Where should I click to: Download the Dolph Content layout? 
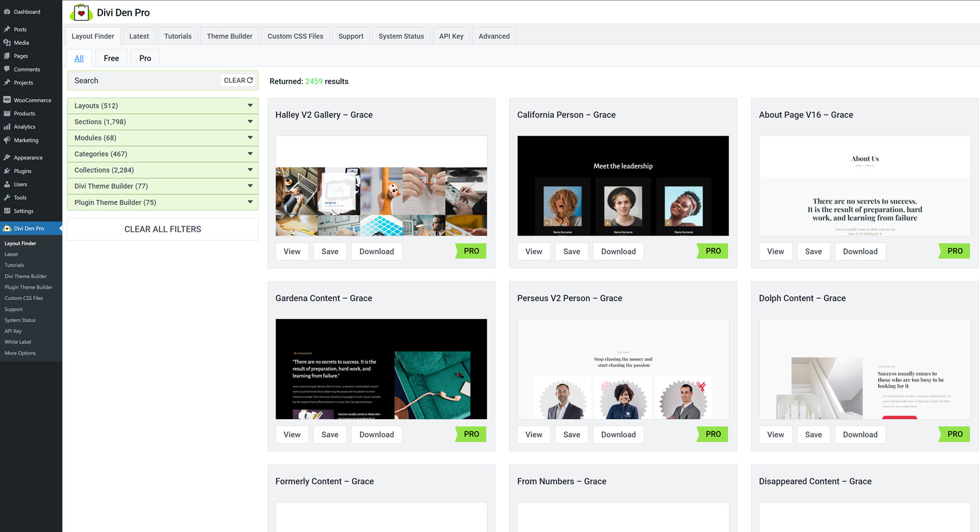tap(860, 435)
